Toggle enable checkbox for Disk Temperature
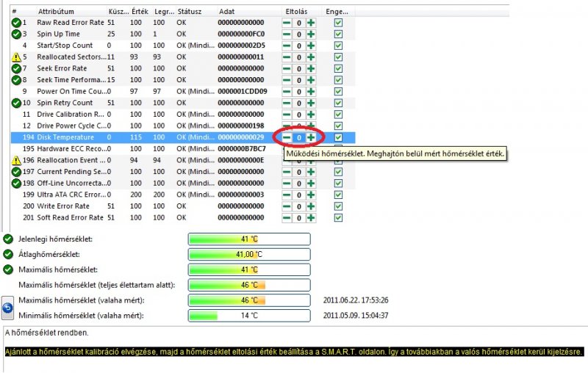Image resolution: width=588 pixels, height=373 pixels. click(x=338, y=137)
